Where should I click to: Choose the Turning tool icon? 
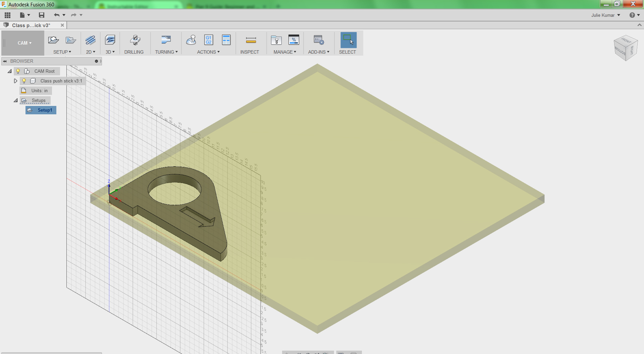(166, 40)
